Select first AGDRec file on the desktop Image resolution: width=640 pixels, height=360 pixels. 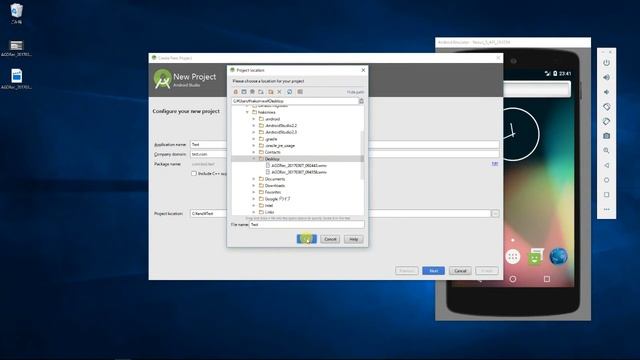pos(16,48)
